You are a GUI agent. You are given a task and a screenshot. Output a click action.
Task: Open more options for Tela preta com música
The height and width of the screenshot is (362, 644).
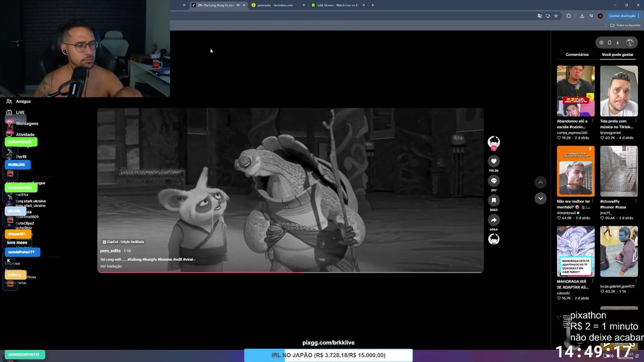point(637,121)
